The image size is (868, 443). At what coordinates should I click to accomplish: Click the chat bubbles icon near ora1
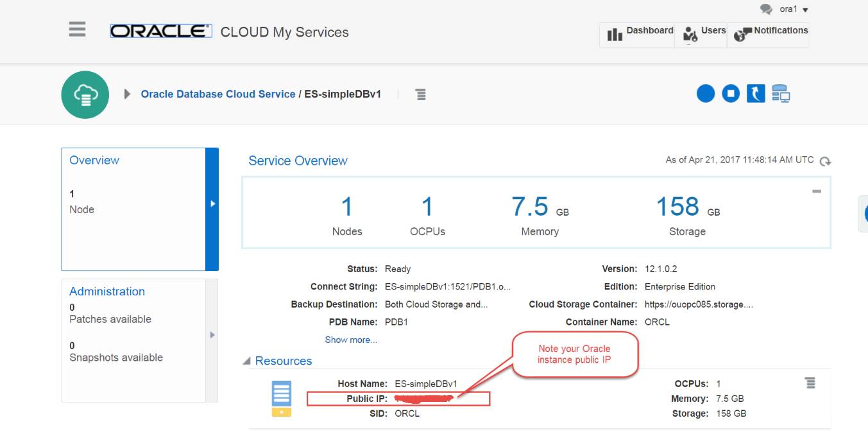[x=766, y=10]
